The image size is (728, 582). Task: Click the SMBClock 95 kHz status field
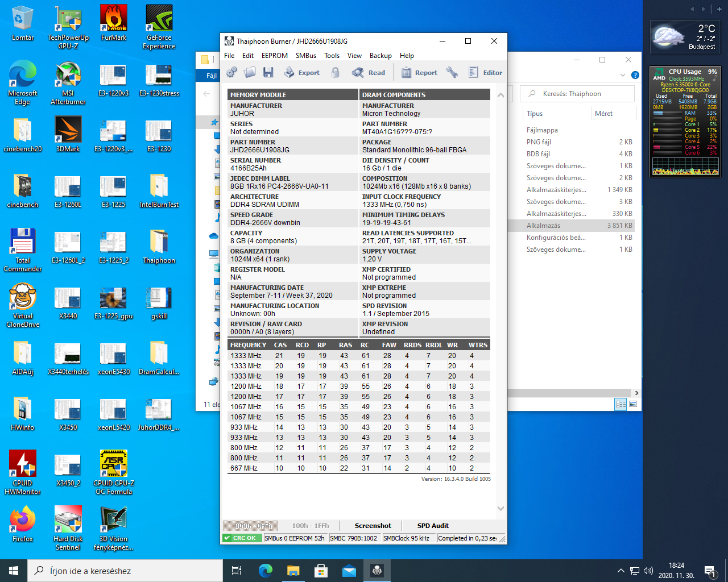point(409,538)
